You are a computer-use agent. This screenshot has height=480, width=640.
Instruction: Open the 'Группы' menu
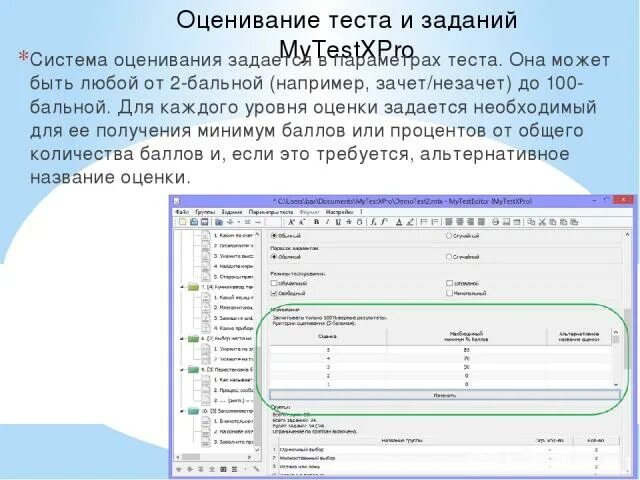(x=205, y=212)
